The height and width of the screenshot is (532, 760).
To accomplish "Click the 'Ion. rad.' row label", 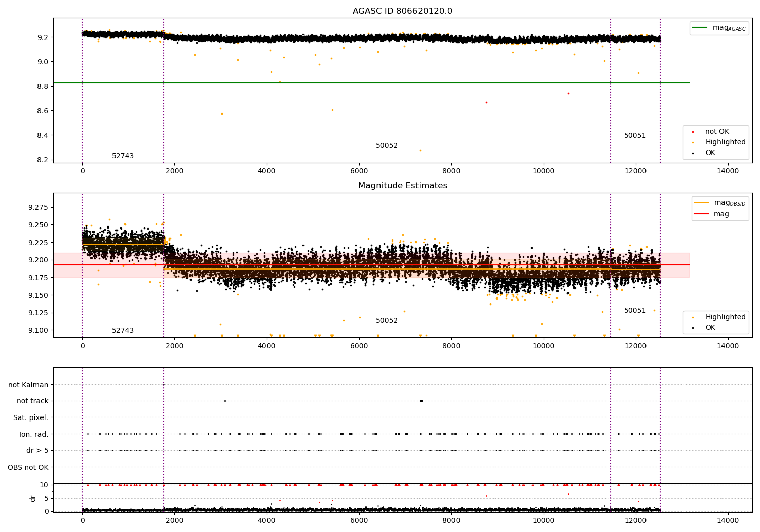I will (x=34, y=435).
